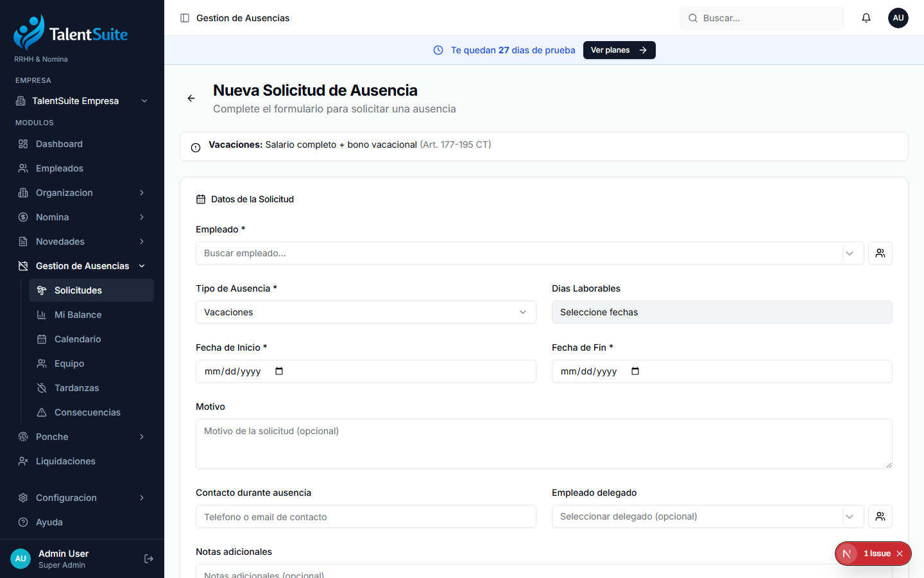
Task: Click the Ver planes button
Action: (x=619, y=50)
